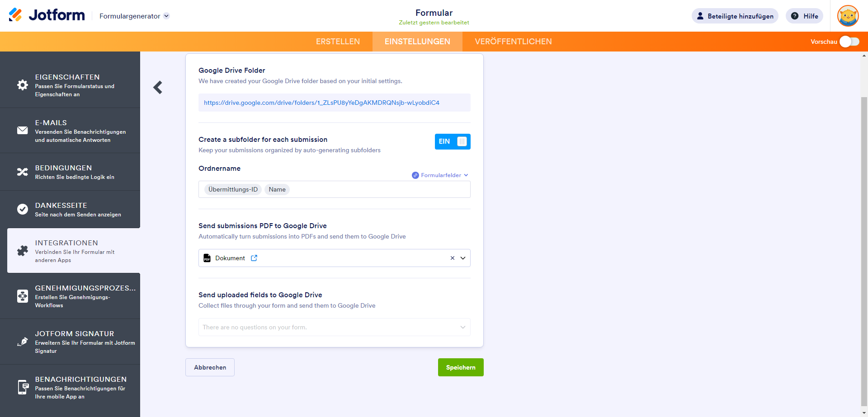Click the Jotform logo
868x417 pixels.
click(47, 15)
